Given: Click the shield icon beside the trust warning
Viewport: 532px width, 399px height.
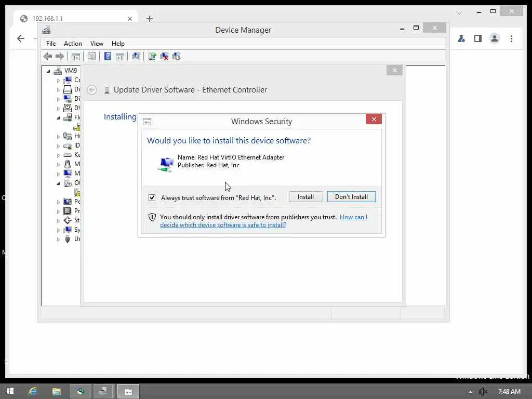Looking at the screenshot, I should 152,217.
